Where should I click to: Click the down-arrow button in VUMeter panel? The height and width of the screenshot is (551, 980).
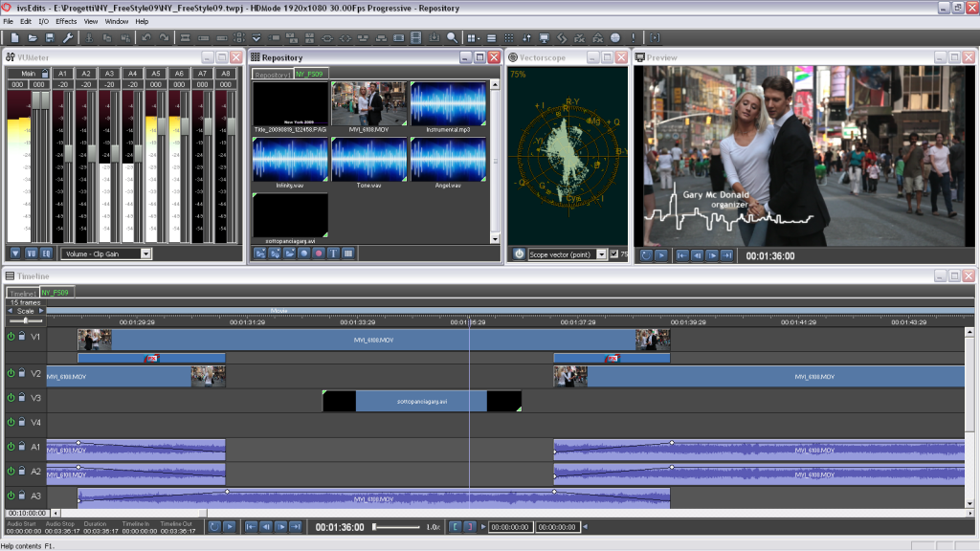(15, 253)
